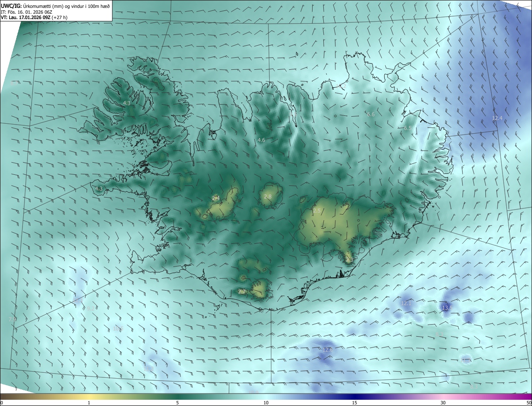Click the 13.5 value label in the dark blue patch
The width and height of the screenshot is (532, 406).
point(447,308)
